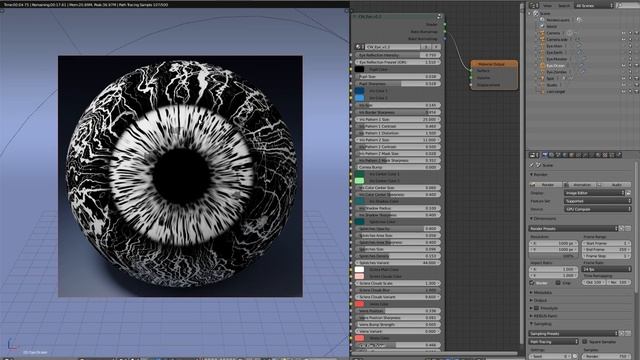640x360 pixels.
Task: Remove render preset with minus icon
Action: click(628, 228)
